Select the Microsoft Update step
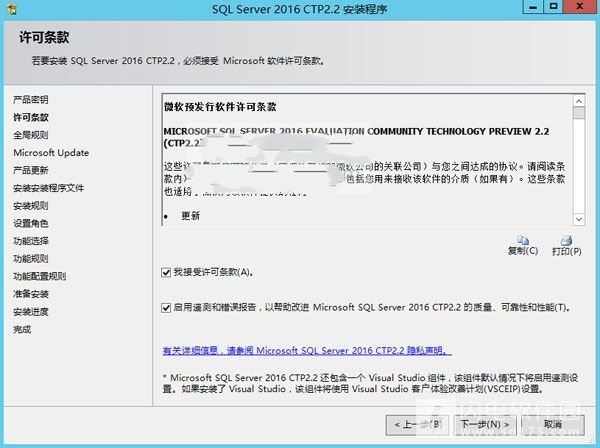This screenshot has width=600, height=448. [x=51, y=153]
